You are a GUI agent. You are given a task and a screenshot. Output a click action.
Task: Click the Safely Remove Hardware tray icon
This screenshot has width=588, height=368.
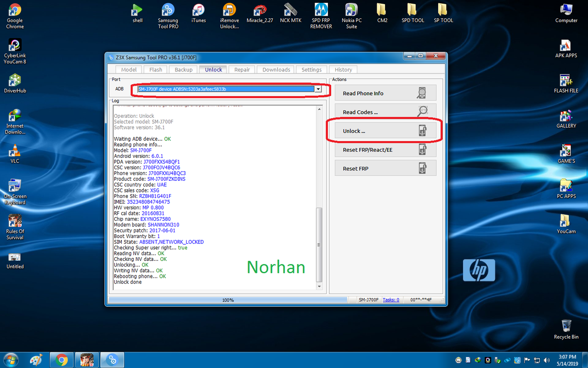click(x=497, y=360)
